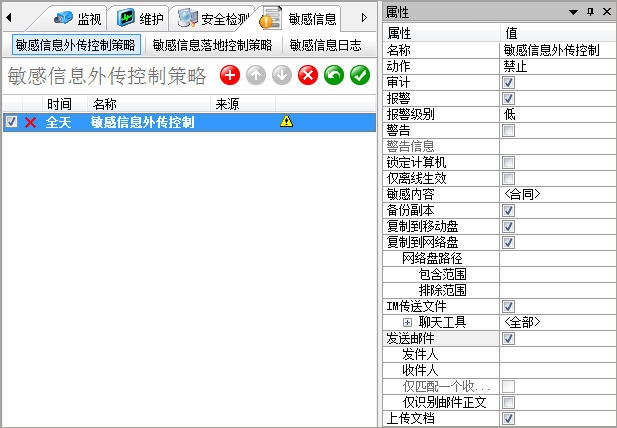
Task: Select the 敏感内容 value field <合同>
Action: pos(556,194)
